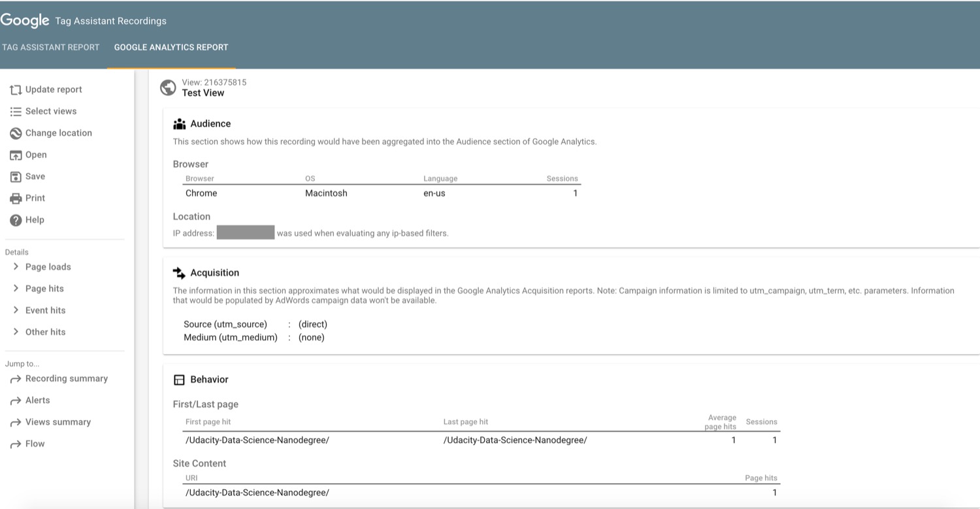Click the Page hits tree label
Screen dimensions: 980x509
44,288
